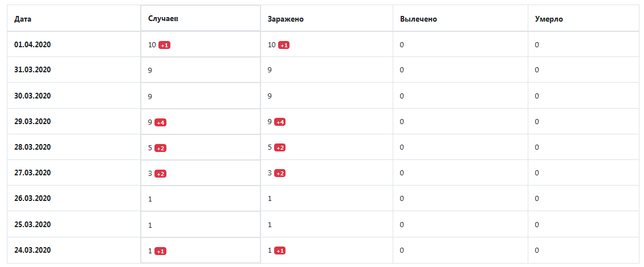Click the +1 badge in Случаев for 24.03.2020
Viewport: 644px width, 267px height.
pos(160,251)
